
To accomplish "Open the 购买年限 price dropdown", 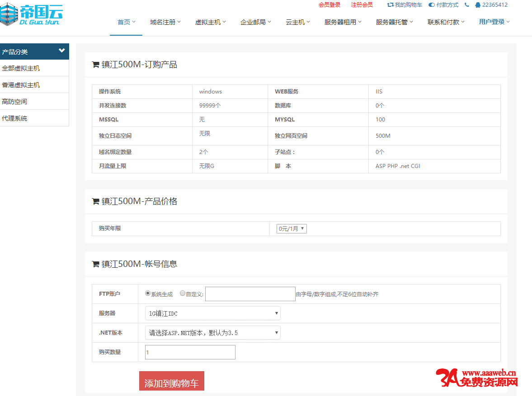I will point(292,229).
